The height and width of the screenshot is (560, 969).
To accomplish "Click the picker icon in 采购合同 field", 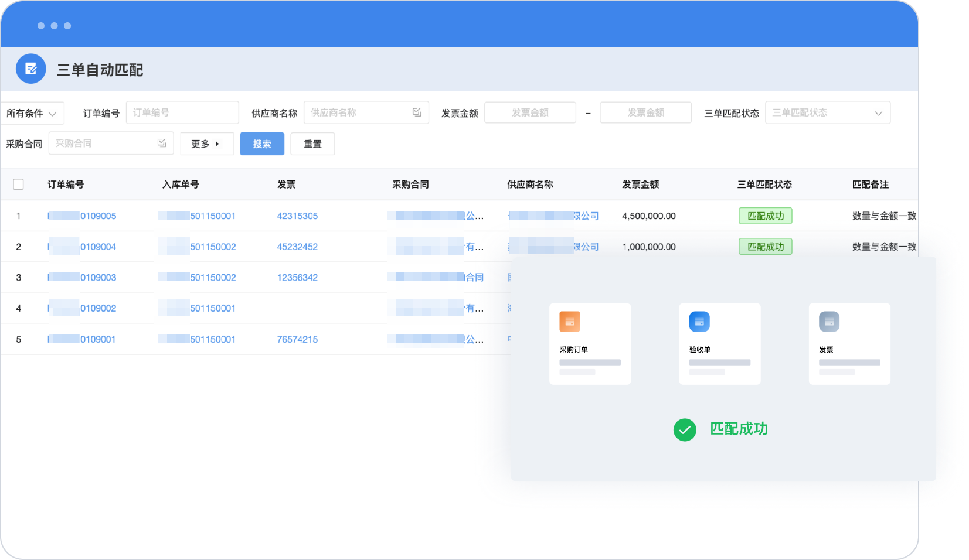I will point(162,143).
